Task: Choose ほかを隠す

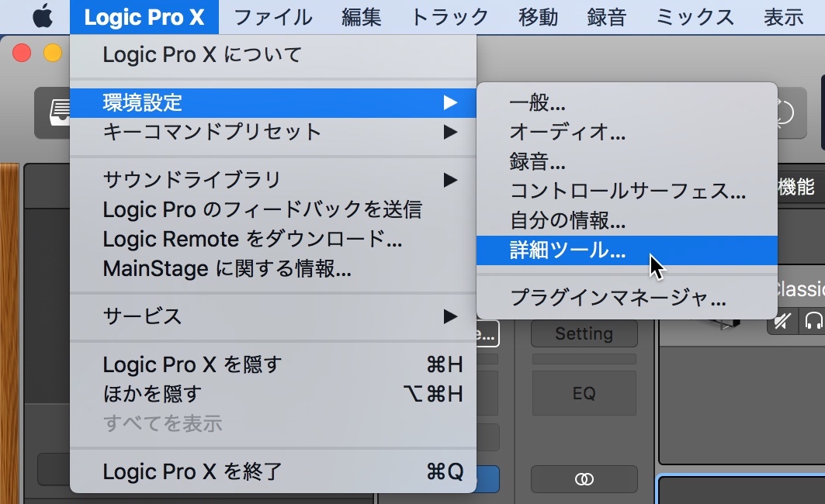Action: point(273,394)
